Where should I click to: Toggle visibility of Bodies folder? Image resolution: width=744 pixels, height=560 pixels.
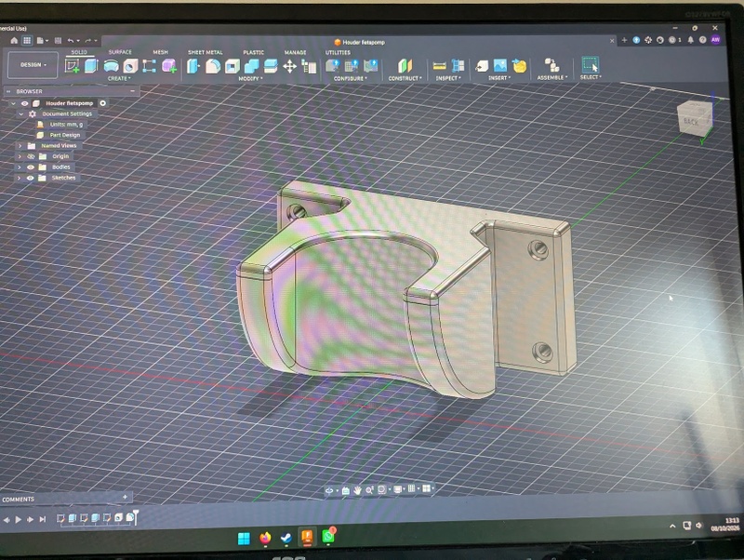coord(31,167)
